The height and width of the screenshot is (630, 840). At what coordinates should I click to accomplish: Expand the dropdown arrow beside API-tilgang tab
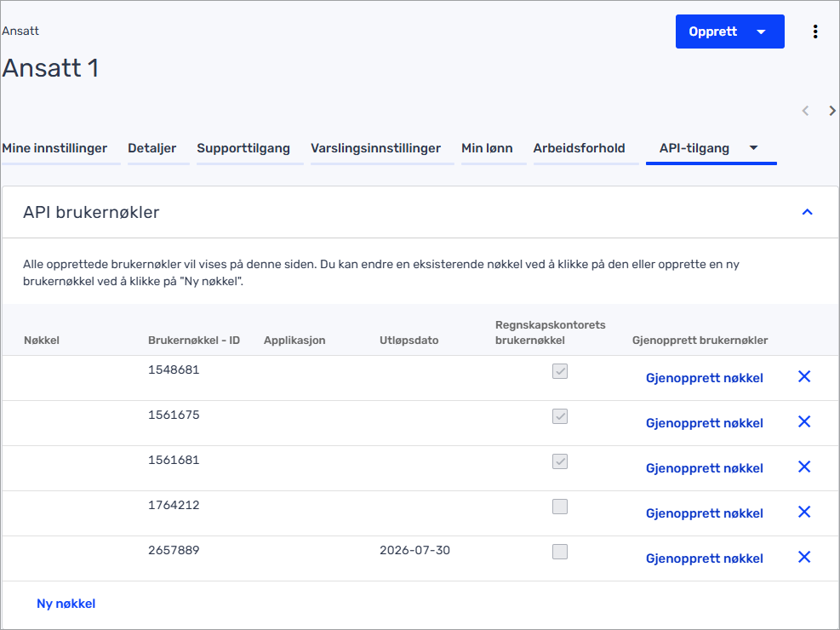click(x=753, y=148)
